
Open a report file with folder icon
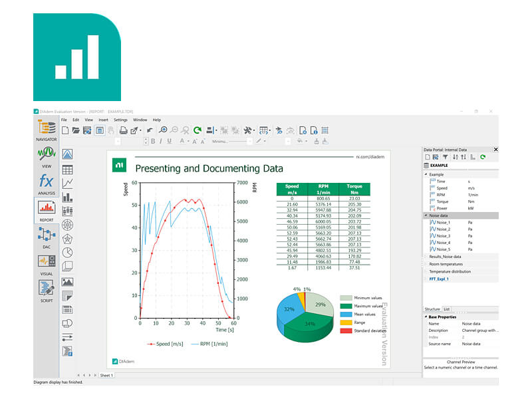76,130
